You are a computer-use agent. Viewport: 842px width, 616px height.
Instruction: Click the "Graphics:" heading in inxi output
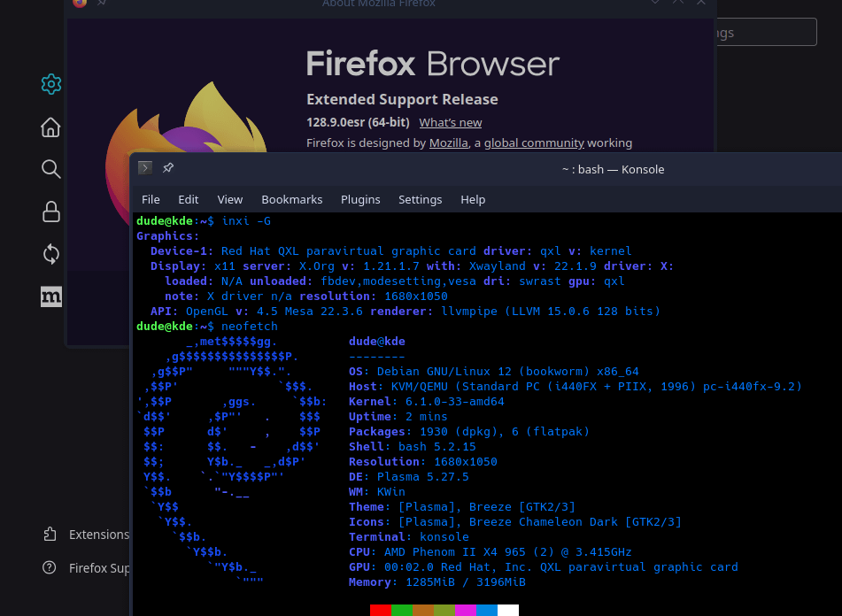pos(167,236)
